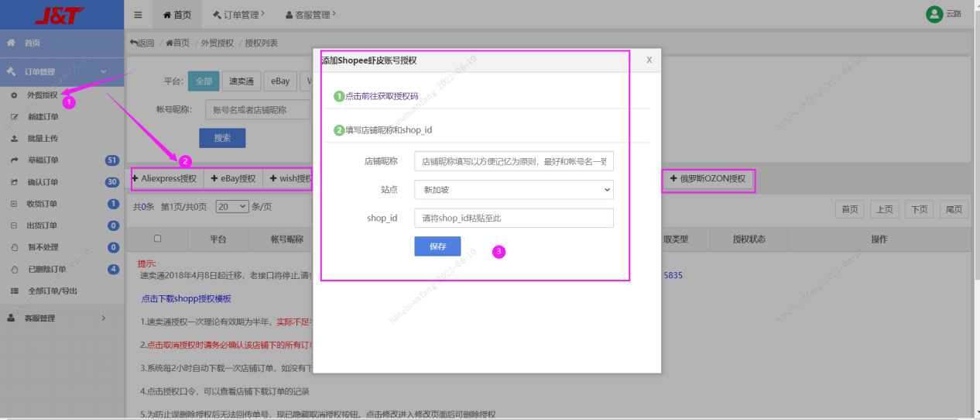Click the 操作 column header
The height and width of the screenshot is (420, 980).
tap(879, 239)
